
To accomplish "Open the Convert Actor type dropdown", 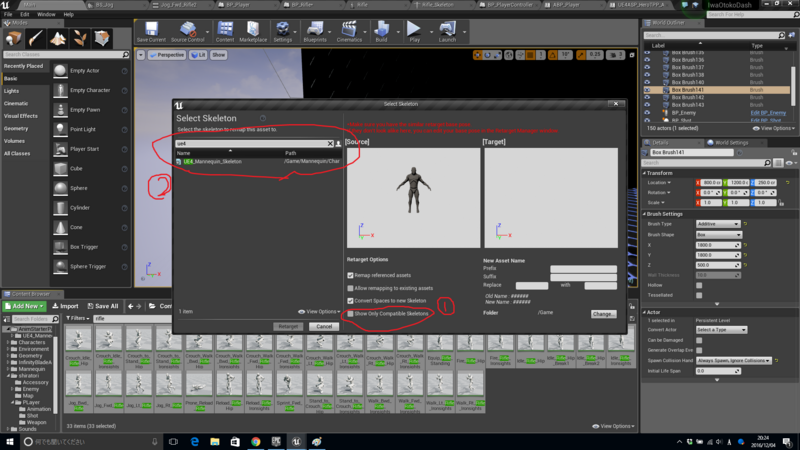I will click(x=721, y=330).
